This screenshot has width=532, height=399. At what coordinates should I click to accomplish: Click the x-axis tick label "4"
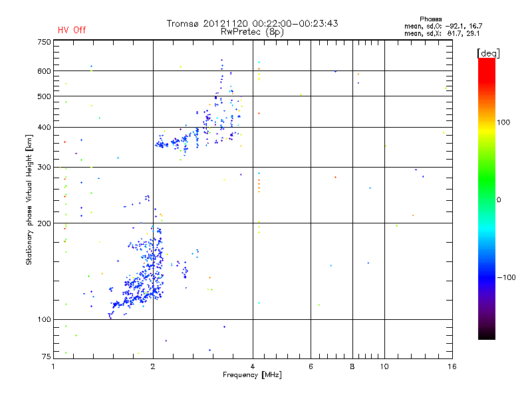[253, 366]
